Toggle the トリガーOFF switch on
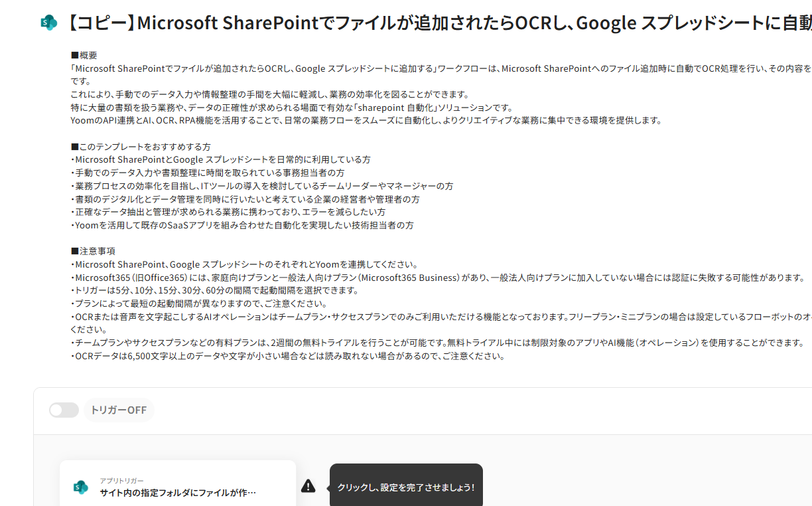 (x=64, y=410)
